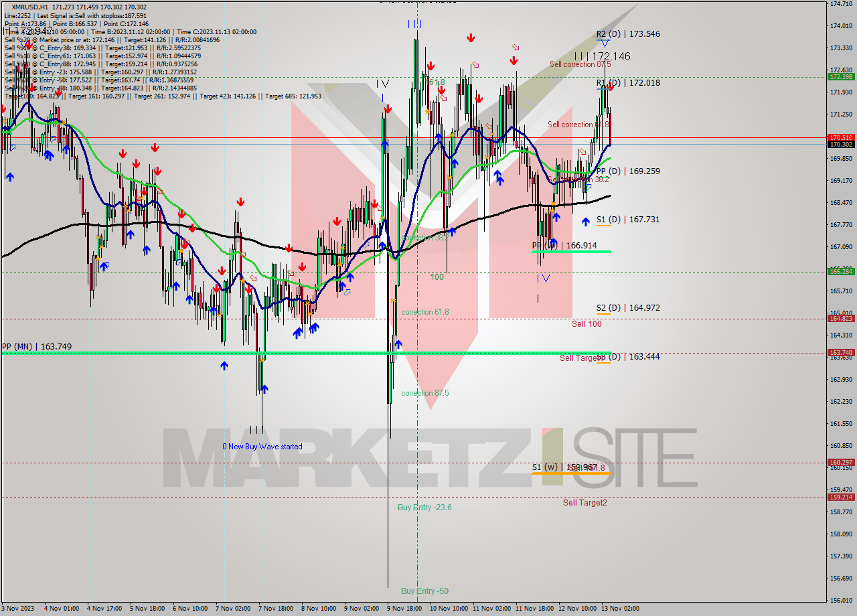Click the | | | 172.146 wave label

(602, 57)
